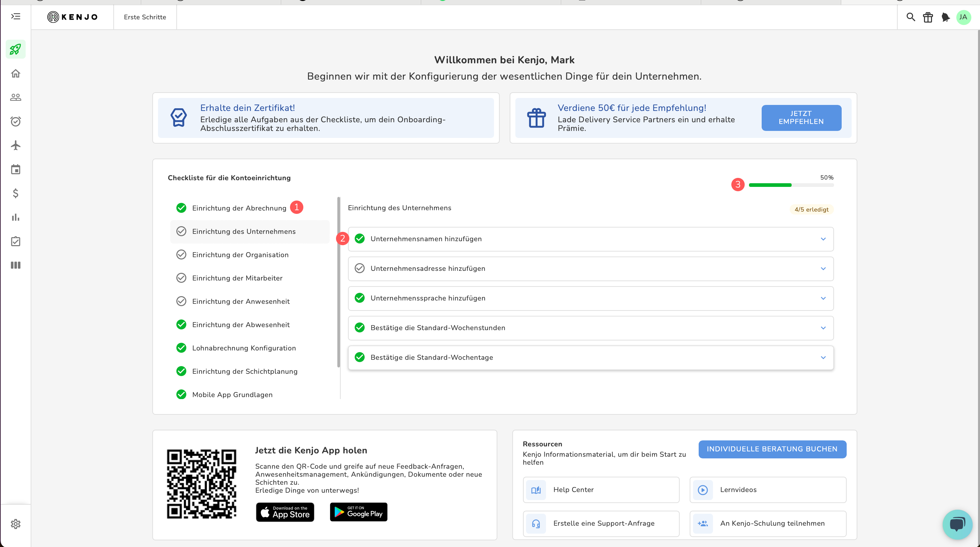Open settings gear at sidebar bottom
The width and height of the screenshot is (980, 547).
16,524
